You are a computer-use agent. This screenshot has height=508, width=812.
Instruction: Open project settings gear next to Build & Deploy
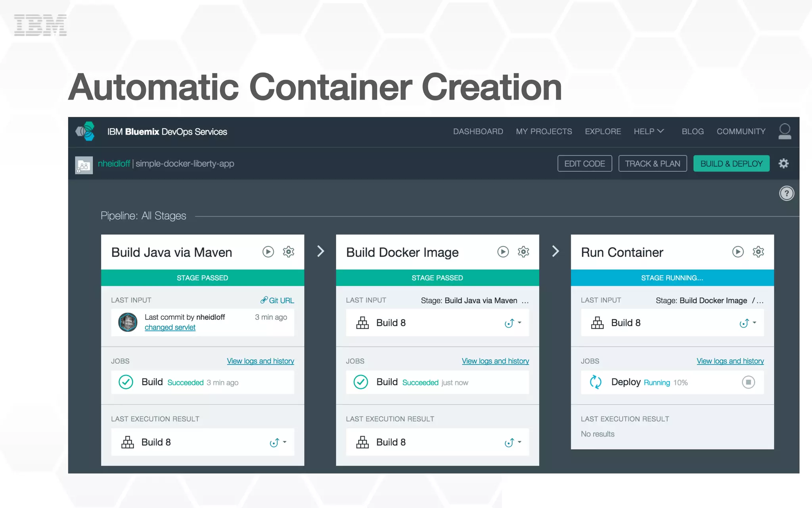point(783,164)
